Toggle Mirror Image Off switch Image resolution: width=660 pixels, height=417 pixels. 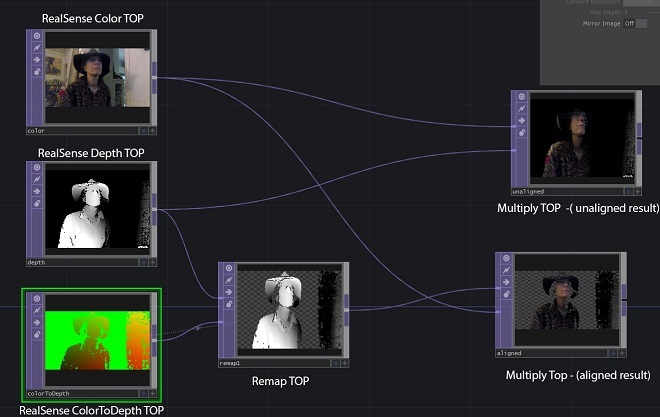tap(641, 24)
